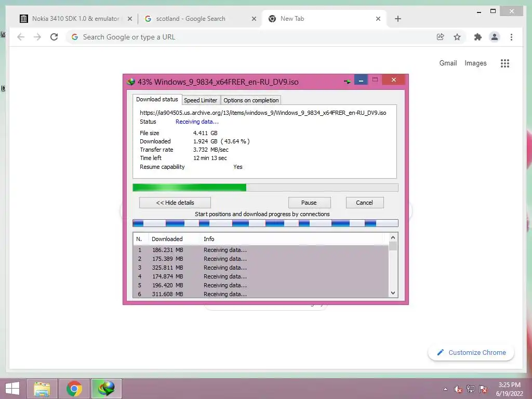Show hidden tray icons
Viewport: 532px width, 399px height.
445,389
